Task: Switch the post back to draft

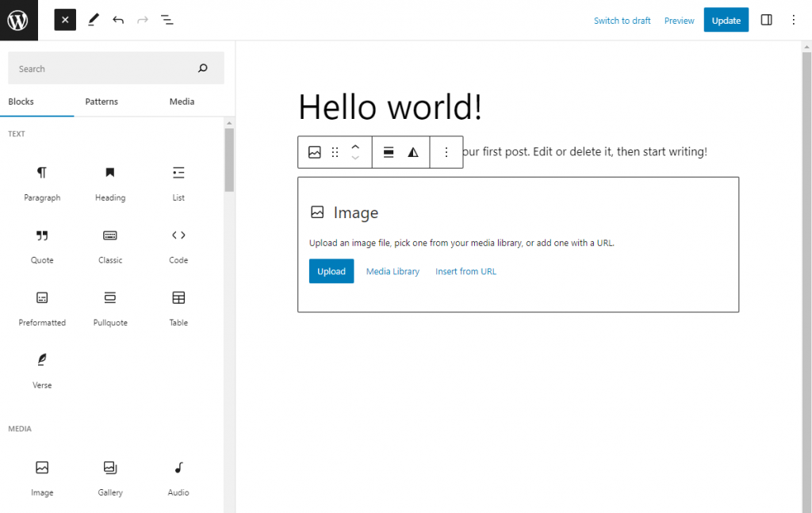Action: tap(622, 21)
